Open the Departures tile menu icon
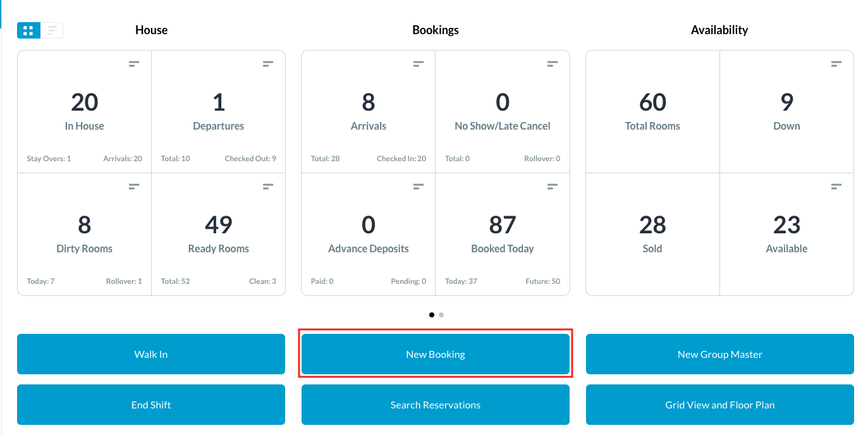The height and width of the screenshot is (435, 868). click(268, 64)
